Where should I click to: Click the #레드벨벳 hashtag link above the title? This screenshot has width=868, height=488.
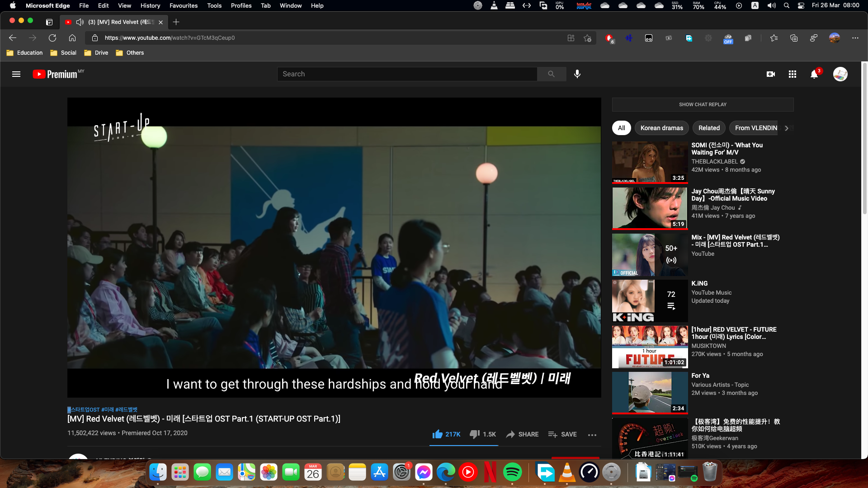coord(127,410)
